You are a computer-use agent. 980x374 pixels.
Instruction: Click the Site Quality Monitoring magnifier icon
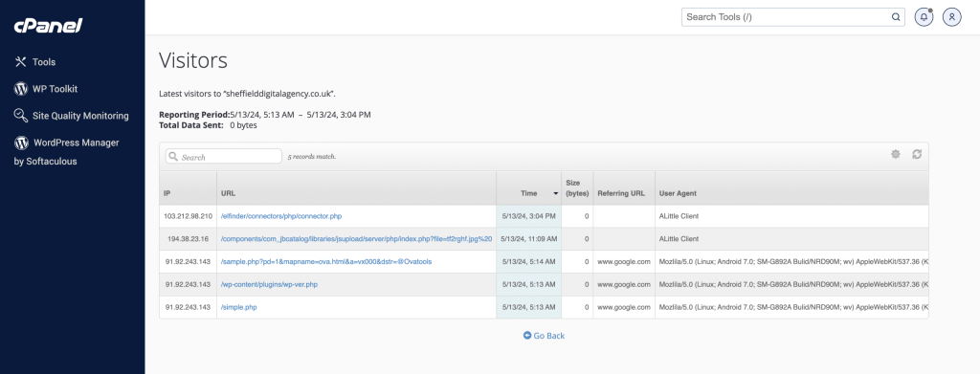21,116
